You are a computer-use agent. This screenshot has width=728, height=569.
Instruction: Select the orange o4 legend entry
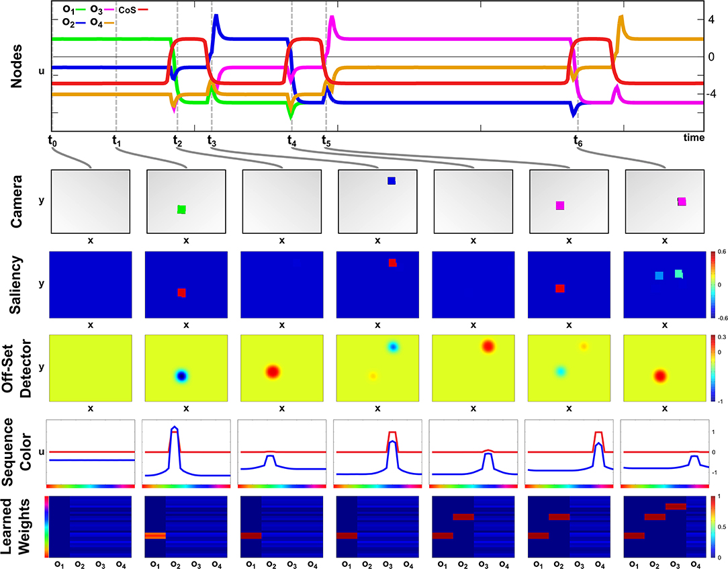click(x=102, y=21)
